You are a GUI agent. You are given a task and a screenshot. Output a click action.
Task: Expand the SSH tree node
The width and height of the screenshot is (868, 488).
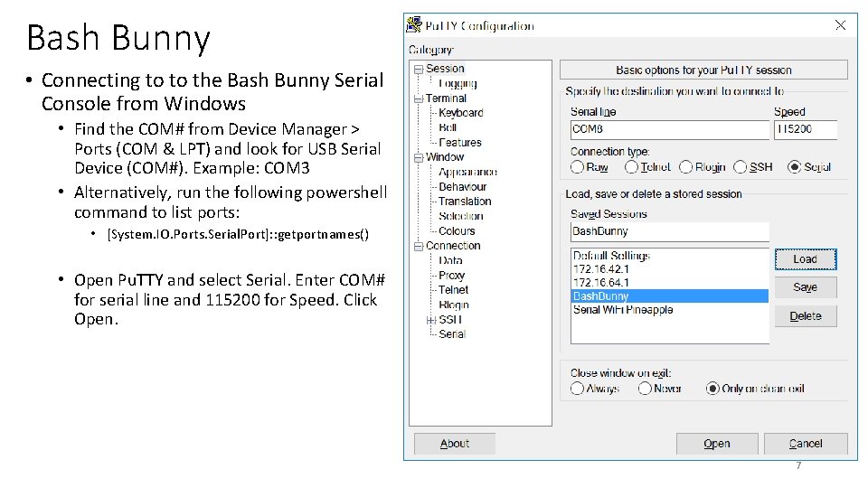[x=431, y=320]
